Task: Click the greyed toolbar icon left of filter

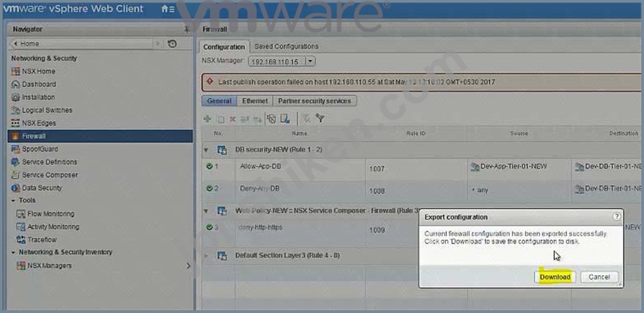Action: 306,119
